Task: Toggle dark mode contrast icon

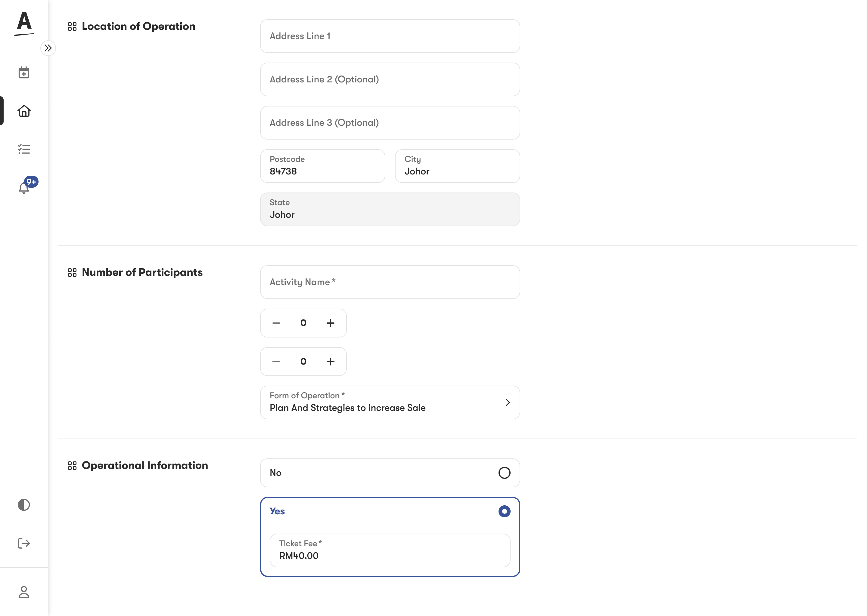Action: click(x=23, y=505)
